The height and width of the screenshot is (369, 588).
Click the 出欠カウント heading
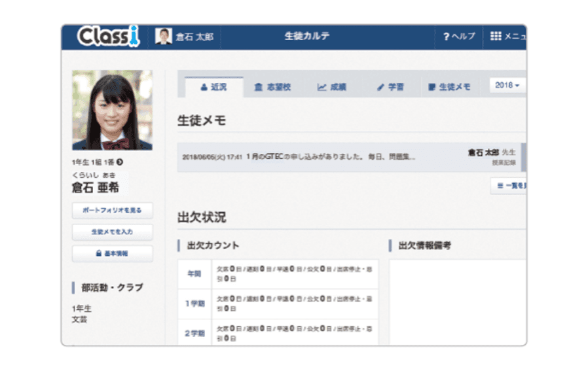pyautogui.click(x=213, y=245)
